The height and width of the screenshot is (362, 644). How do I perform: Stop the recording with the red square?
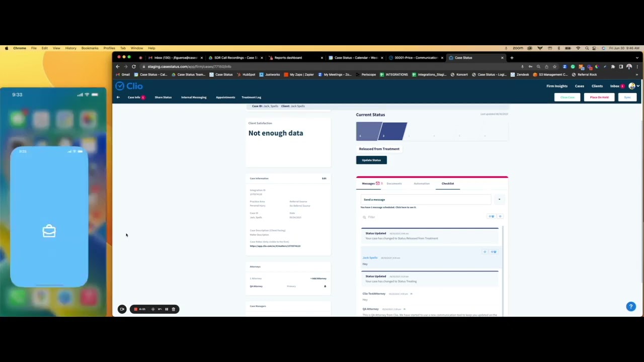(x=135, y=309)
